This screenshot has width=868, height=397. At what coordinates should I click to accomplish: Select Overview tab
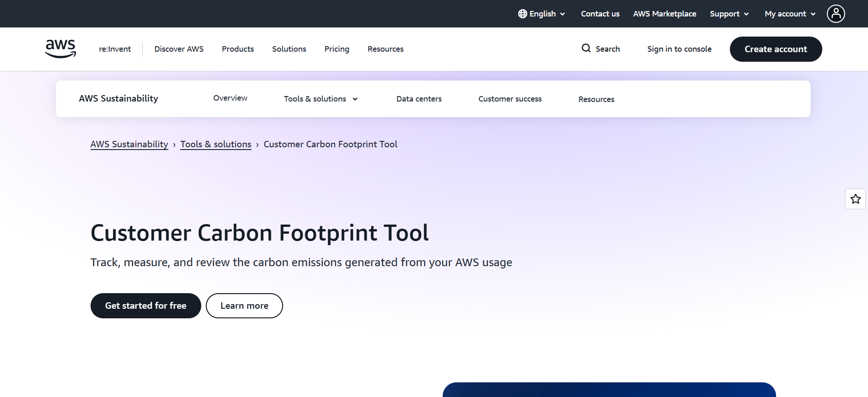pos(230,98)
